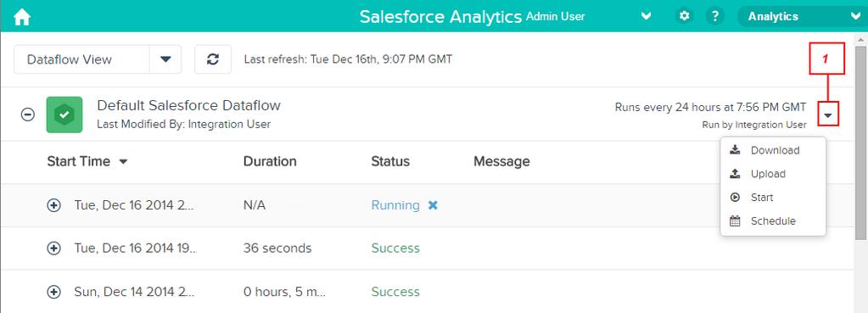Open the Dataflow View dropdown
The height and width of the screenshot is (313, 868).
165,59
